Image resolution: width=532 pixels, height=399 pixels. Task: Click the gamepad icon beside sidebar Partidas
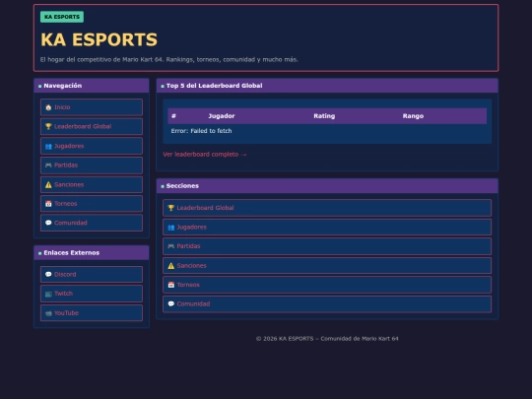(48, 166)
